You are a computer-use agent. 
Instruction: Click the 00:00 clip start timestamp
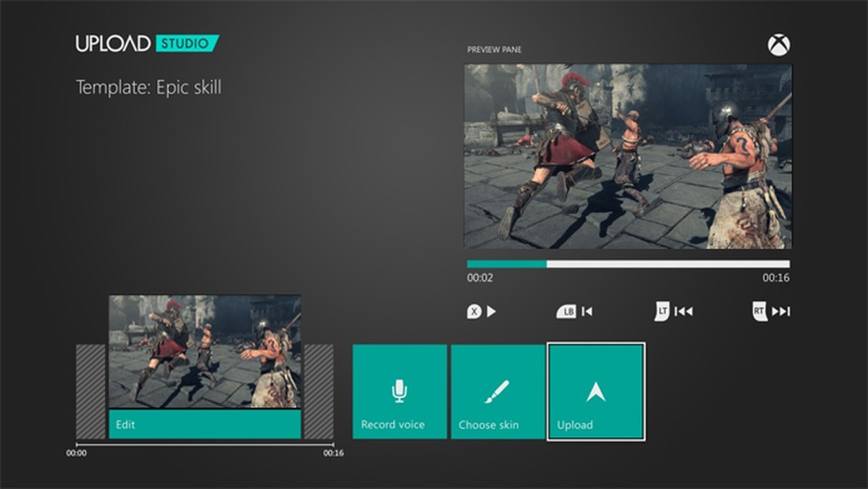tap(77, 453)
